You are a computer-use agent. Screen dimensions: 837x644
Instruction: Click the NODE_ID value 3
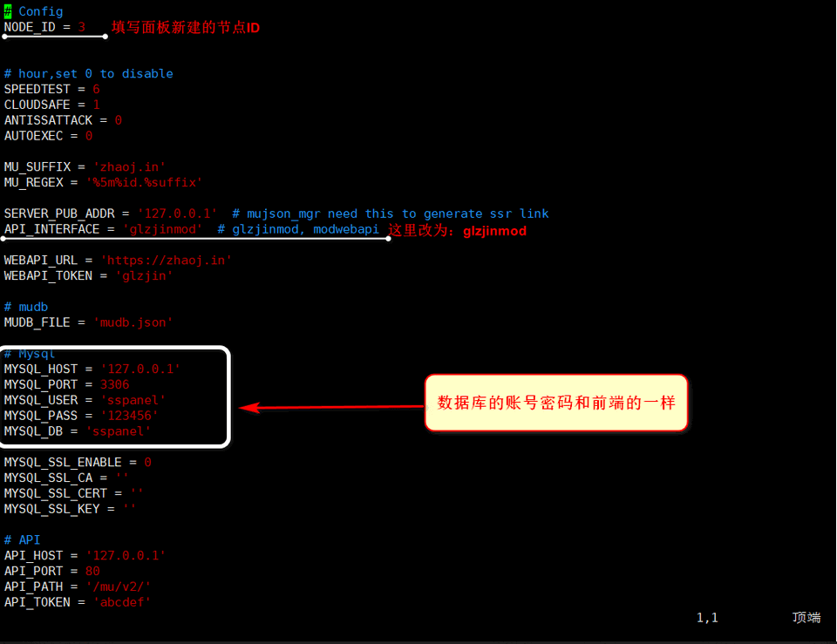coord(82,27)
